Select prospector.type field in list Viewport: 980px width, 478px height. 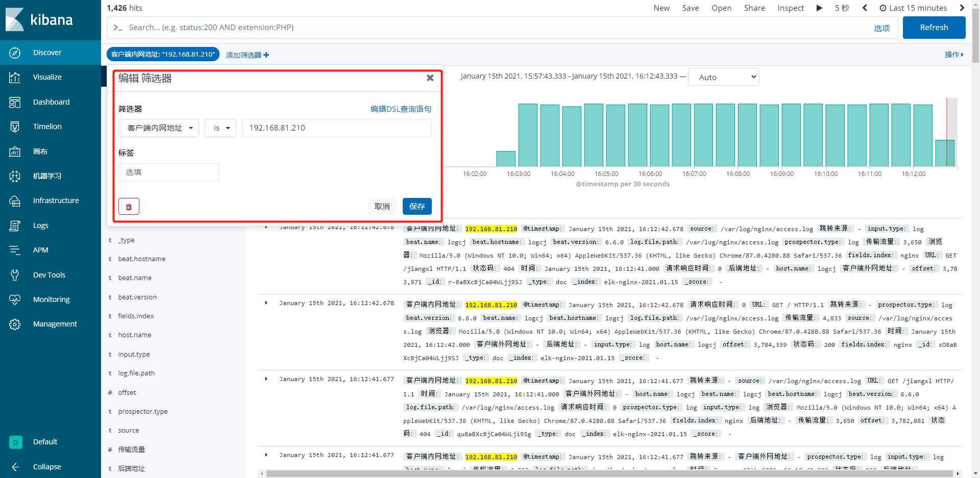(x=143, y=412)
